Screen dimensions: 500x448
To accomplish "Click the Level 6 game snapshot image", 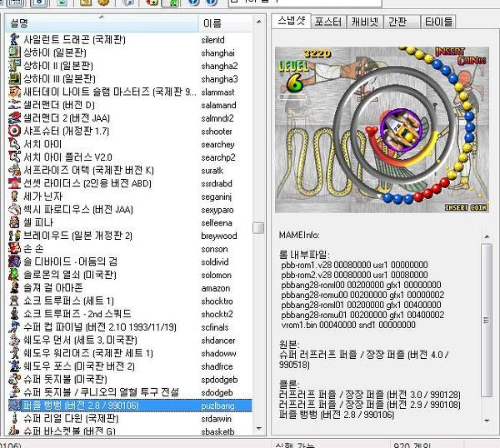I will click(x=382, y=130).
